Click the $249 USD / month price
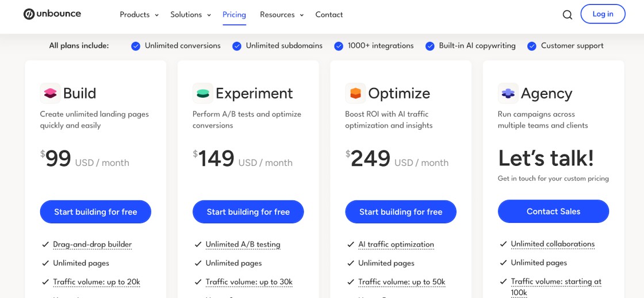The height and width of the screenshot is (298, 644). [x=397, y=159]
